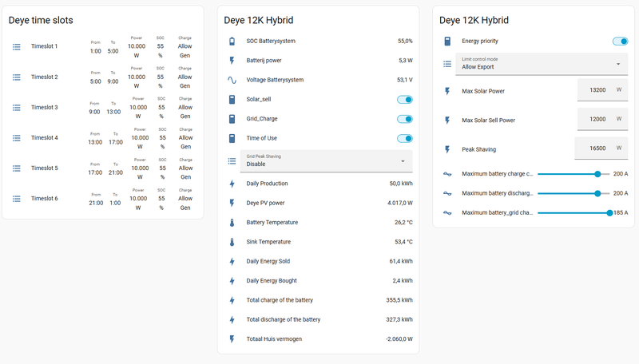The image size is (639, 364).
Task: Click the Daily Production value 50,0 kWh
Action: (x=401, y=184)
